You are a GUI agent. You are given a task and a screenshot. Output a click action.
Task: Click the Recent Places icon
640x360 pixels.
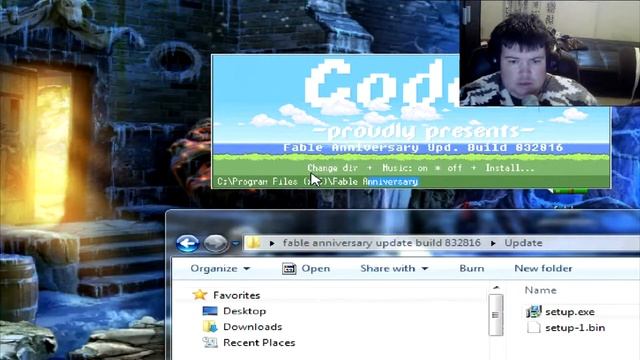click(210, 342)
